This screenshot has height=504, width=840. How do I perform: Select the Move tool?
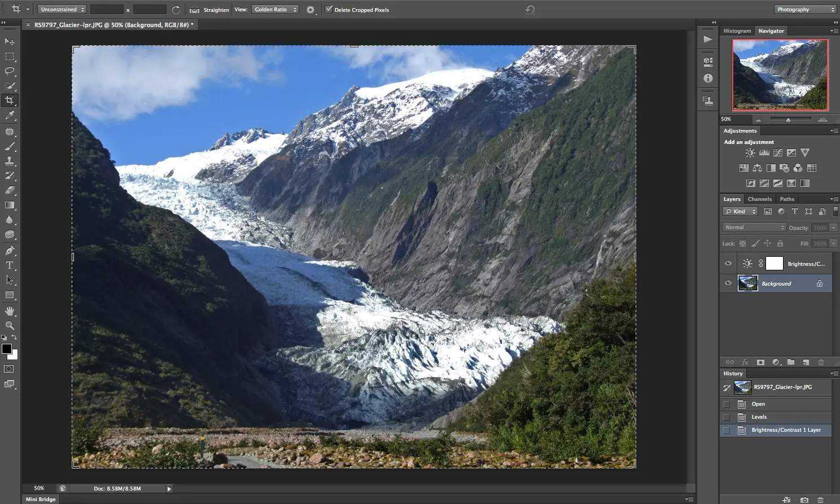[x=10, y=42]
